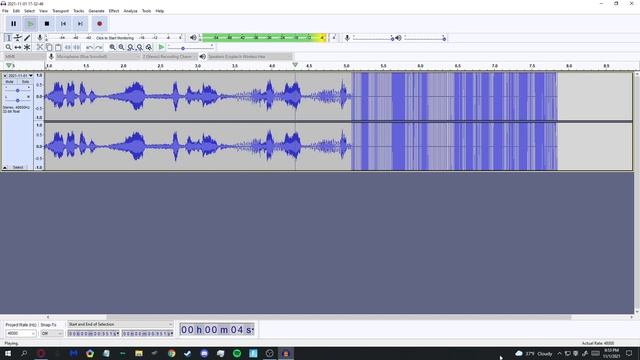Screen dimensions: 640x360
Task: Open the recording channels dropdown
Action: [x=169, y=57]
